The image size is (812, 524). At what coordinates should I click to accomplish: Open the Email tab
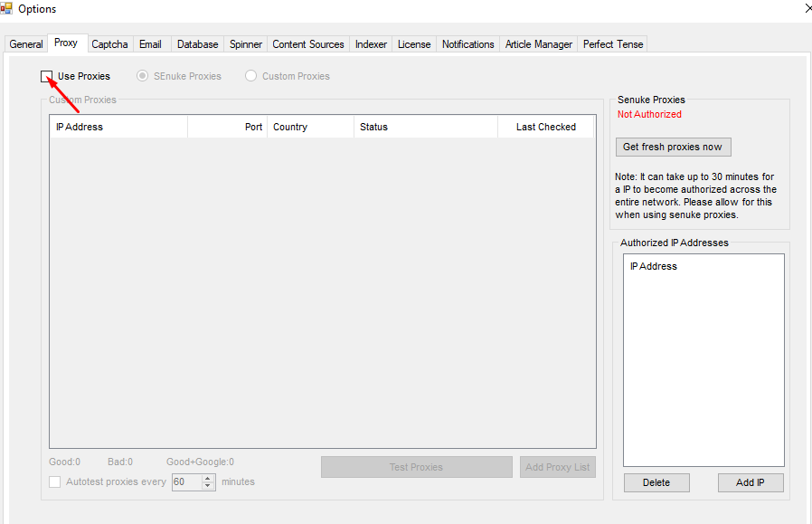point(151,44)
